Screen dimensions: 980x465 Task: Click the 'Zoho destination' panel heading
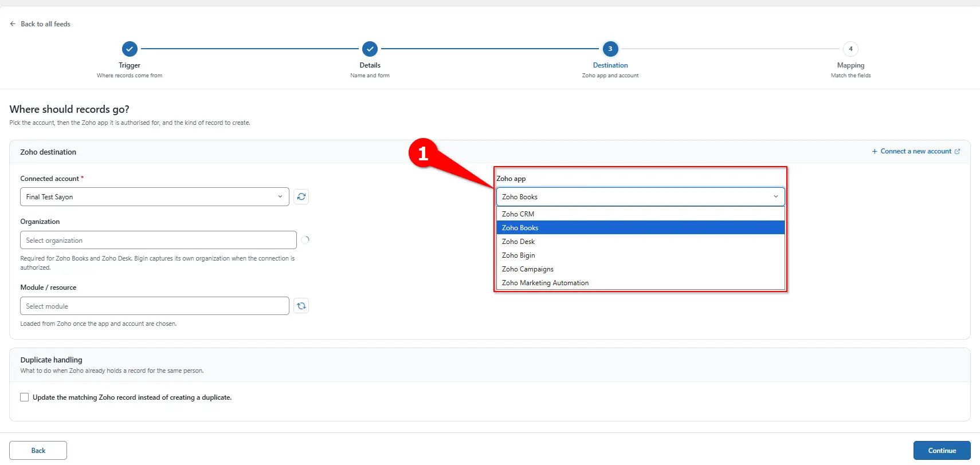click(x=48, y=152)
